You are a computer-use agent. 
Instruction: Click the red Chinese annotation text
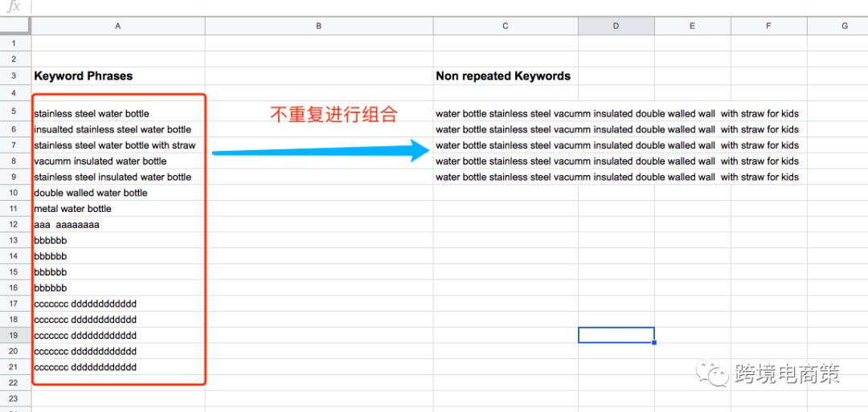334,115
